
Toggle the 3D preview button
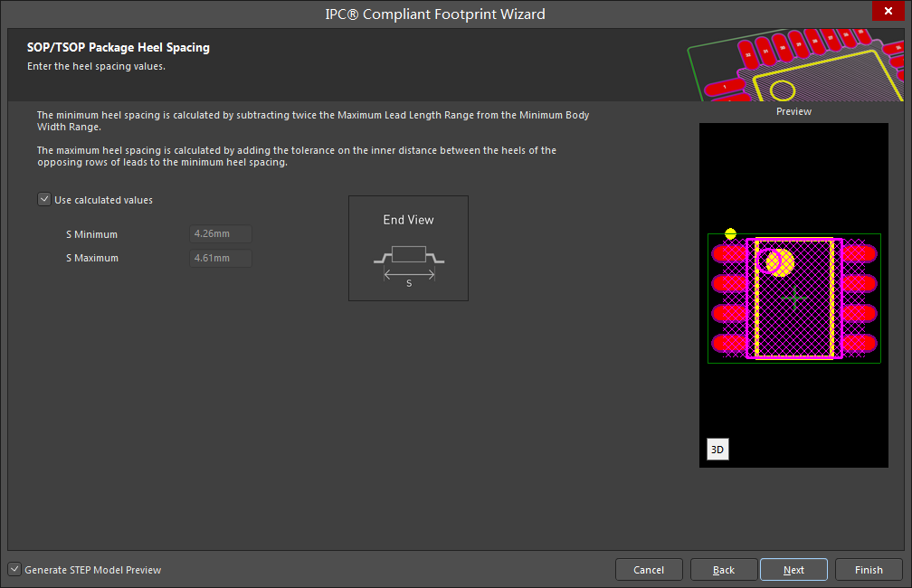(x=717, y=450)
